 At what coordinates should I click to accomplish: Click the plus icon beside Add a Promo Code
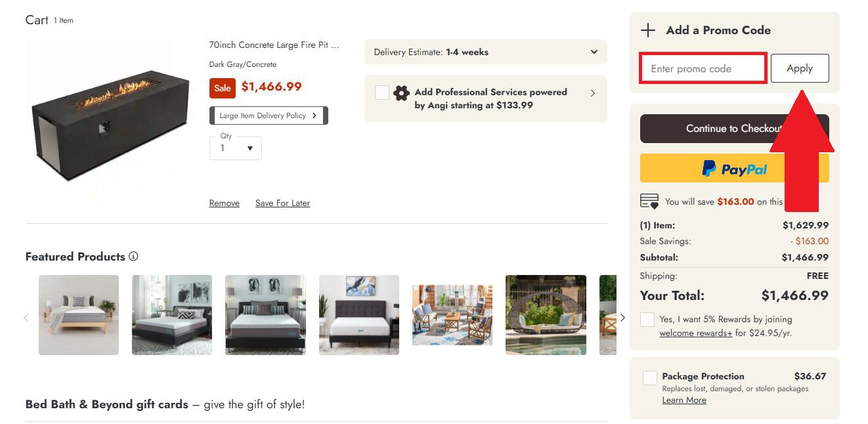(x=648, y=30)
